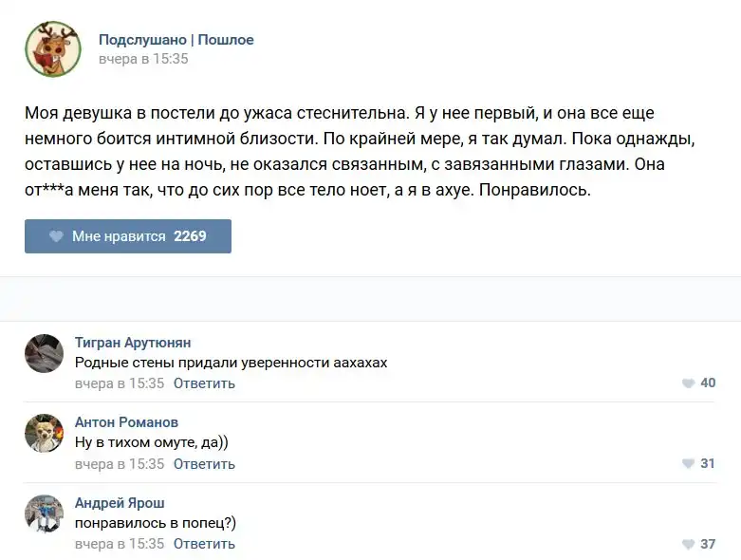Open Антон Романов's profile name

[x=126, y=422]
